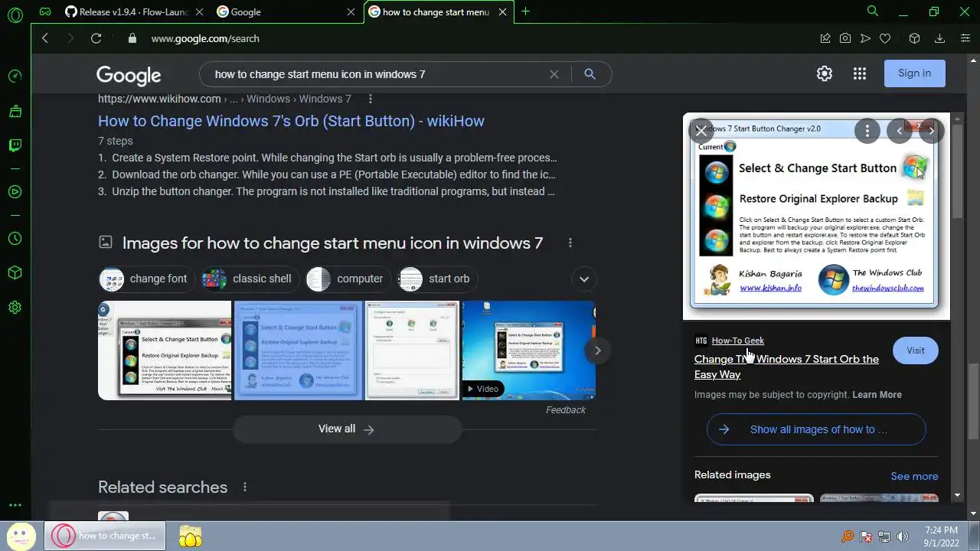Open three-dot menu on image preview
This screenshot has width=980, height=551.
tap(867, 131)
